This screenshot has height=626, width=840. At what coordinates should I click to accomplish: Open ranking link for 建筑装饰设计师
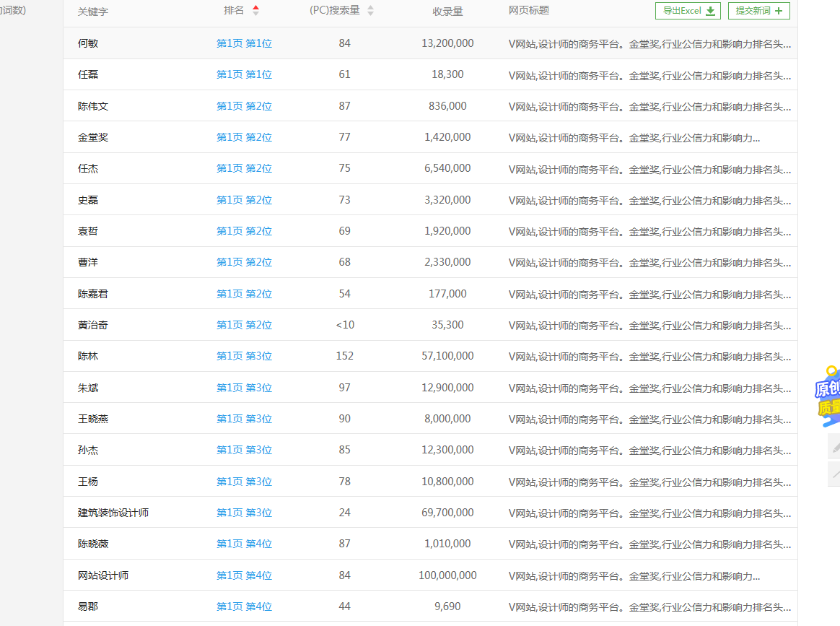tap(244, 513)
